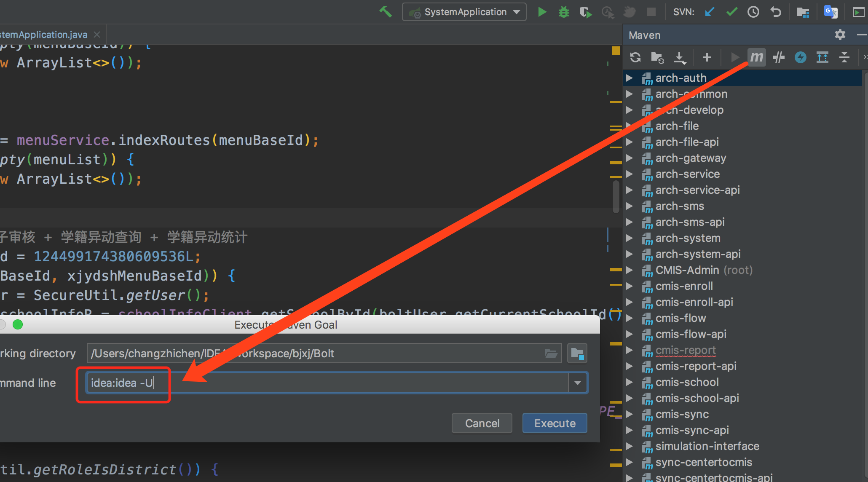
Task: Expand the CMIS-Admin root module
Action: point(629,270)
